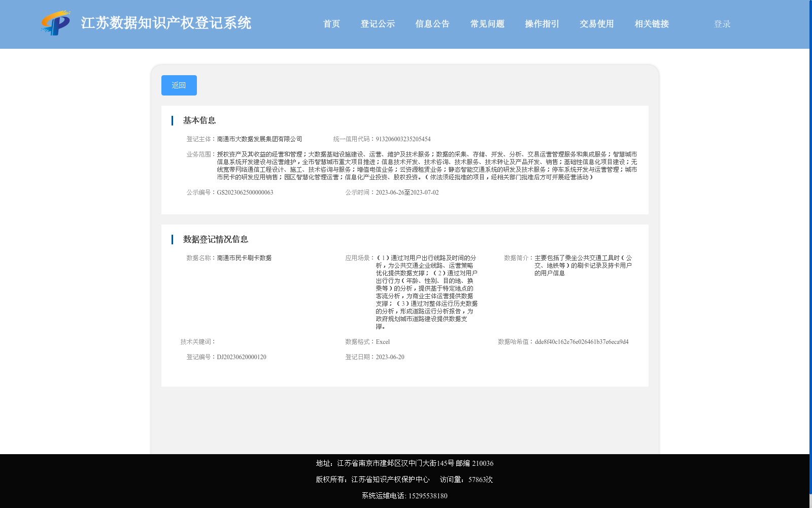Select data name 南通市民卡刷卡数据
This screenshot has width=812, height=508.
244,258
